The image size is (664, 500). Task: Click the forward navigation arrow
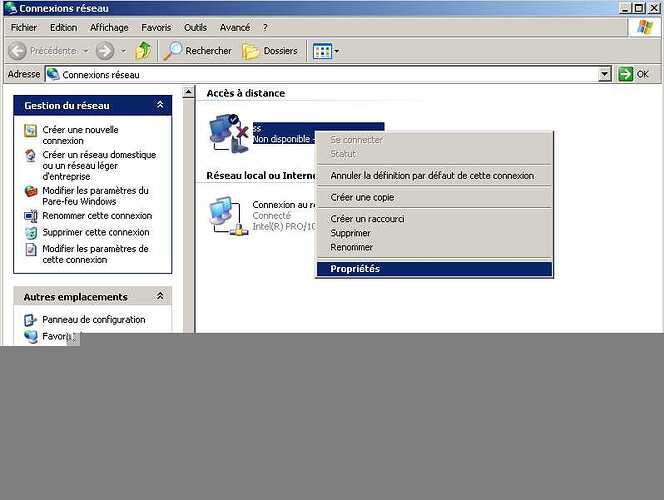point(105,51)
